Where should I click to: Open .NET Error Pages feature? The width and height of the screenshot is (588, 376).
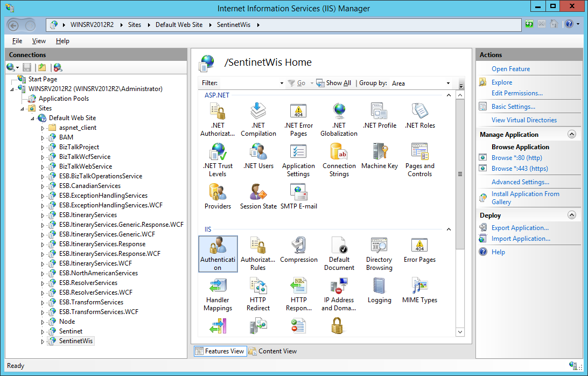[298, 120]
